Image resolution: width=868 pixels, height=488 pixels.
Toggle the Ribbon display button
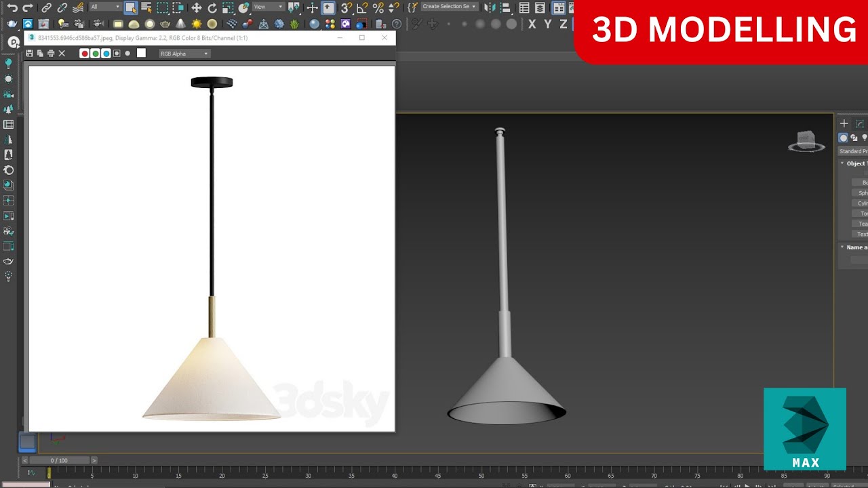558,8
